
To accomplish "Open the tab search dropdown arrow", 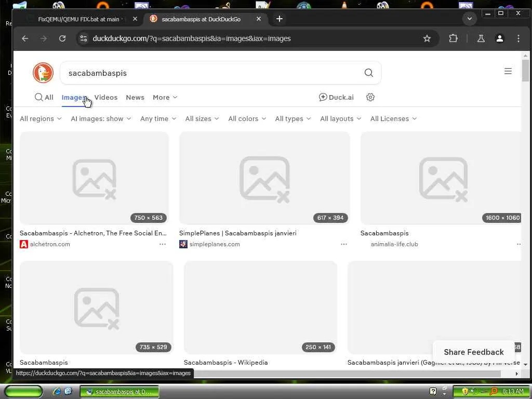I will [x=470, y=19].
